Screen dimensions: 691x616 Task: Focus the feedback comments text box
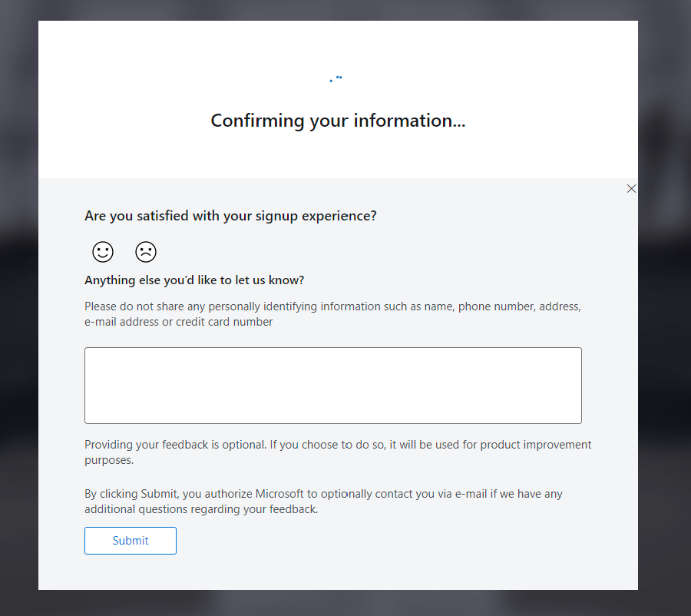(332, 385)
